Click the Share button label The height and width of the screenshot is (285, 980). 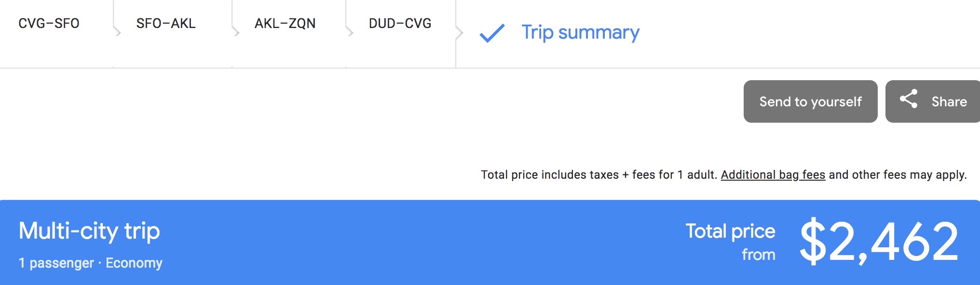click(x=949, y=101)
